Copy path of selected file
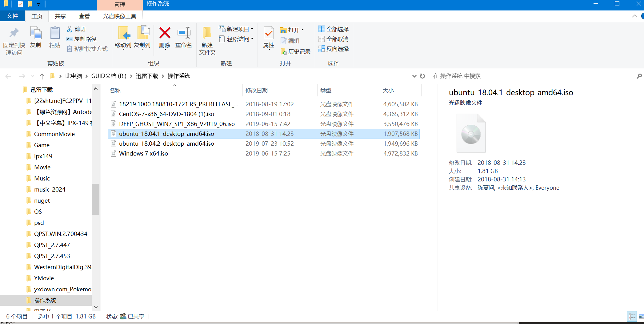Image resolution: width=644 pixels, height=324 pixels. pos(82,39)
